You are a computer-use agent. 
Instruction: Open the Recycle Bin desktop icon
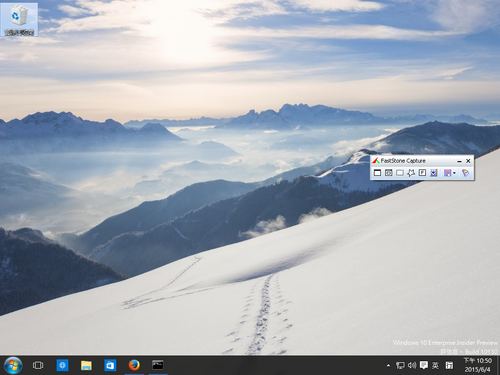pos(19,19)
